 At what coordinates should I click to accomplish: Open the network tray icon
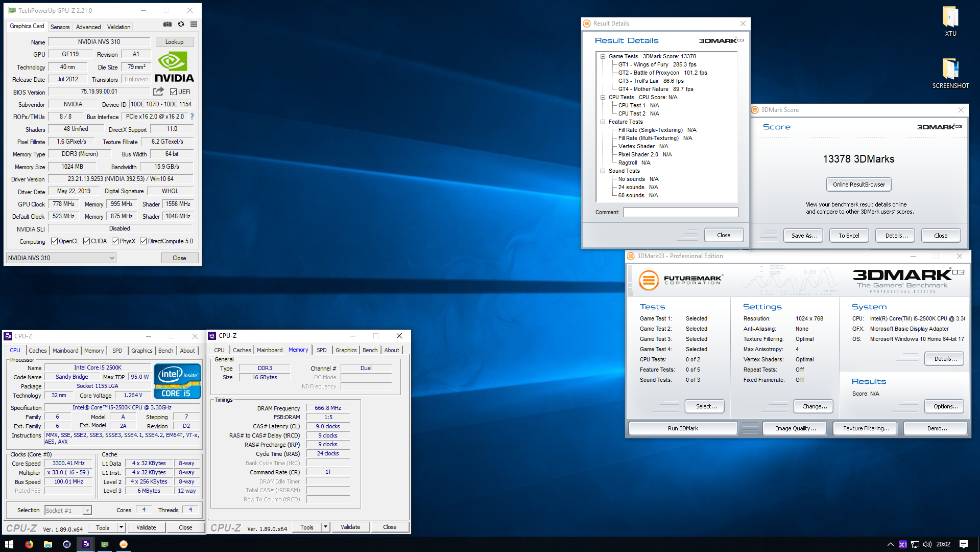(915, 544)
